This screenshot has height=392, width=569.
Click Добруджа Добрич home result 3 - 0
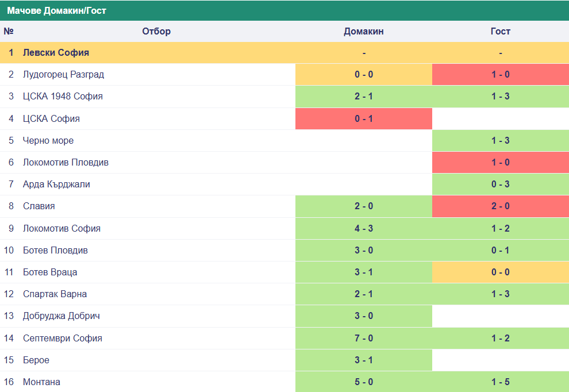(x=364, y=316)
